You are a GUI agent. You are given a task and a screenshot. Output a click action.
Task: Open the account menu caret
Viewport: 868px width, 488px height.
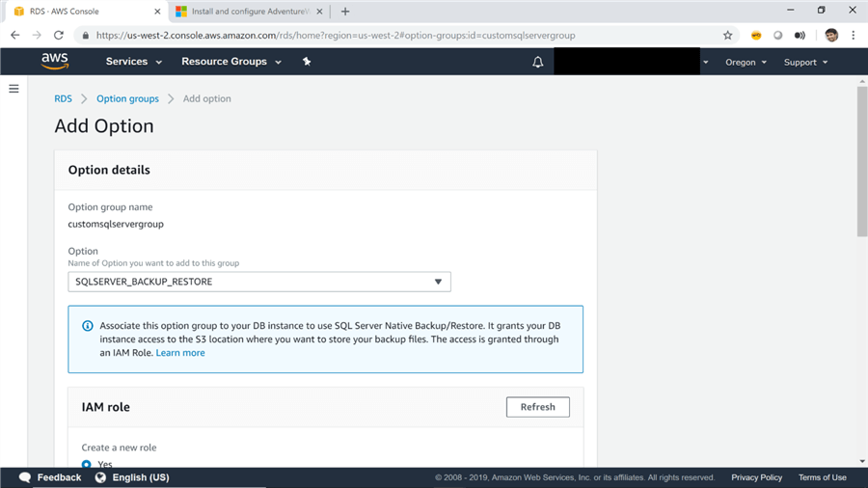tap(705, 62)
